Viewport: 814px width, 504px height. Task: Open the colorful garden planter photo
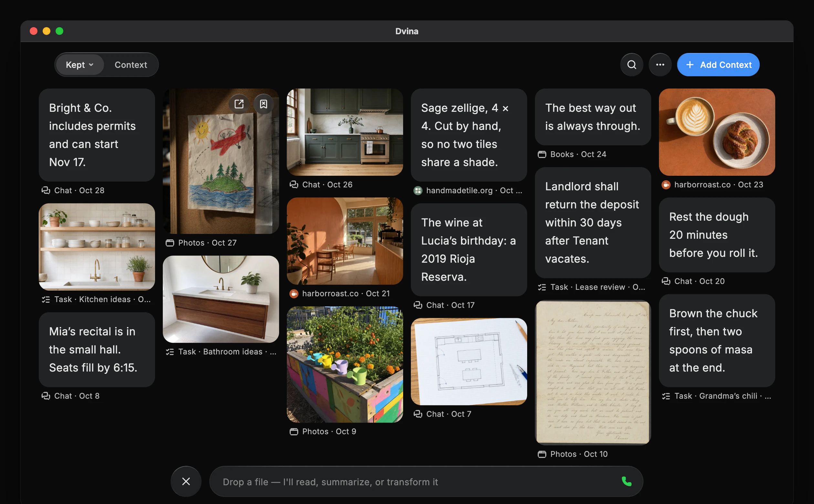pyautogui.click(x=345, y=364)
